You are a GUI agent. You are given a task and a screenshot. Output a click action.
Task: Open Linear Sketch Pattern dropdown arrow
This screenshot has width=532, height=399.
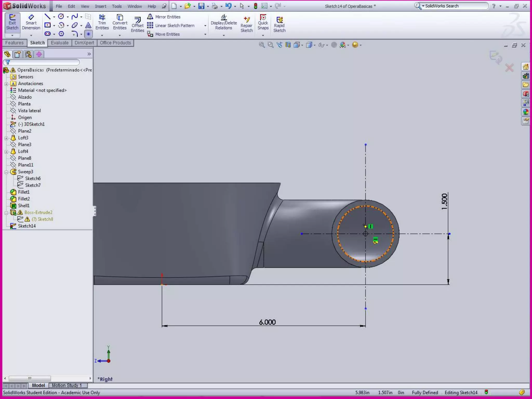click(x=205, y=26)
